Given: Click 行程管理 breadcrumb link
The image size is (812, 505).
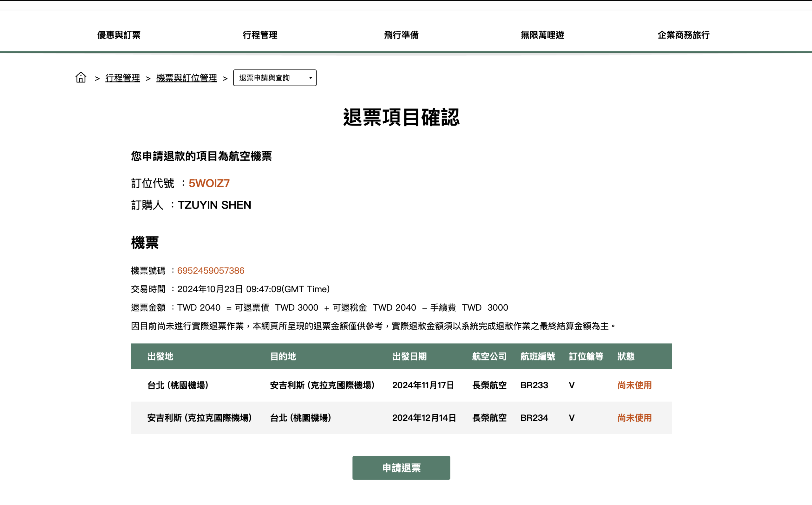Looking at the screenshot, I should pyautogui.click(x=123, y=78).
